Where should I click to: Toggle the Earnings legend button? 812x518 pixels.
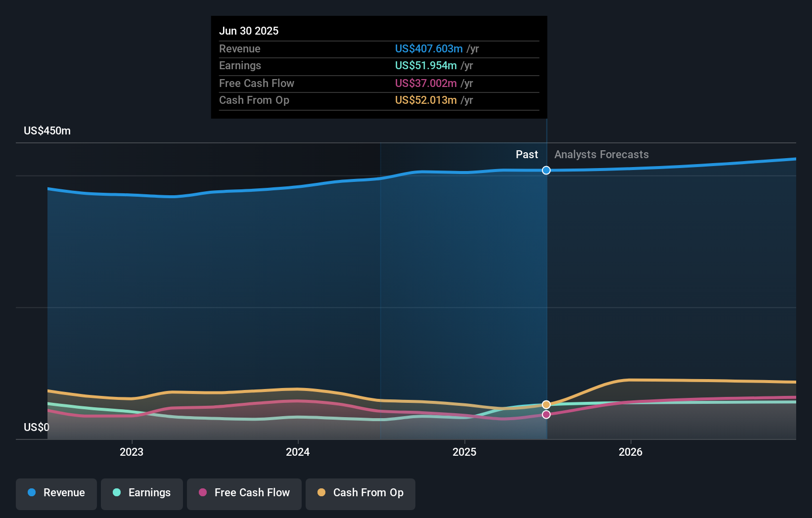[x=142, y=494]
